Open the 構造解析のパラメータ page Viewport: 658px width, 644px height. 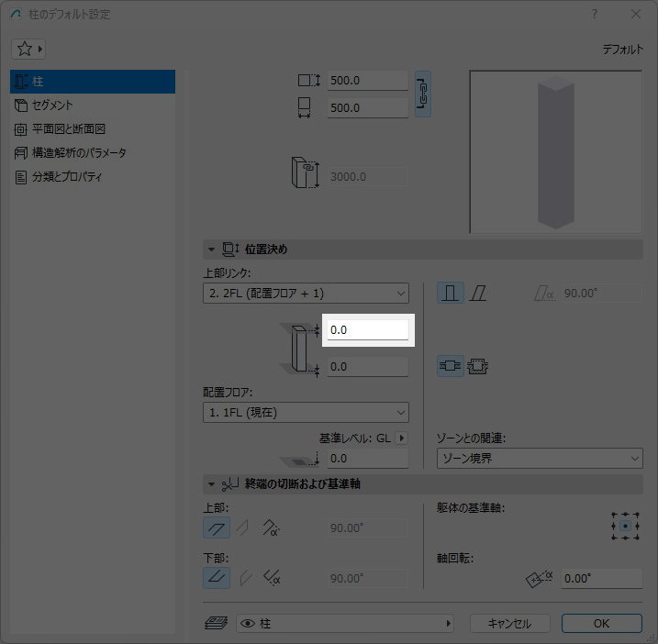(x=79, y=153)
